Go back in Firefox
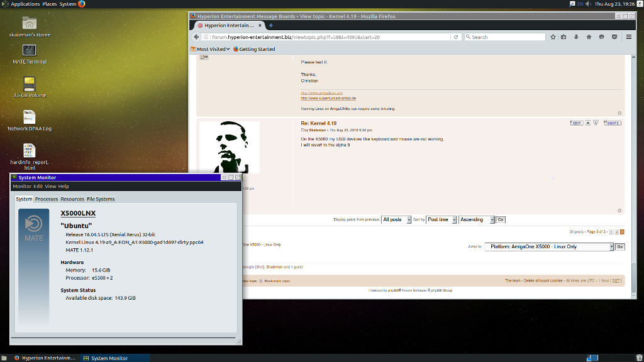The height and width of the screenshot is (362, 644). 196,37
